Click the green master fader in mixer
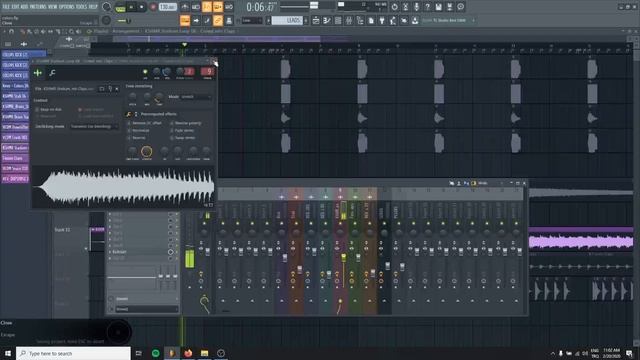The width and height of the screenshot is (640, 360). click(x=190, y=259)
